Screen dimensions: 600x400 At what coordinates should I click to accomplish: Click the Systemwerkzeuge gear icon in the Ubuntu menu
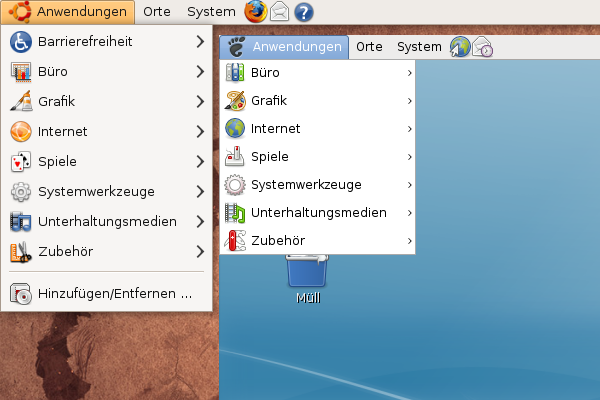pos(21,191)
